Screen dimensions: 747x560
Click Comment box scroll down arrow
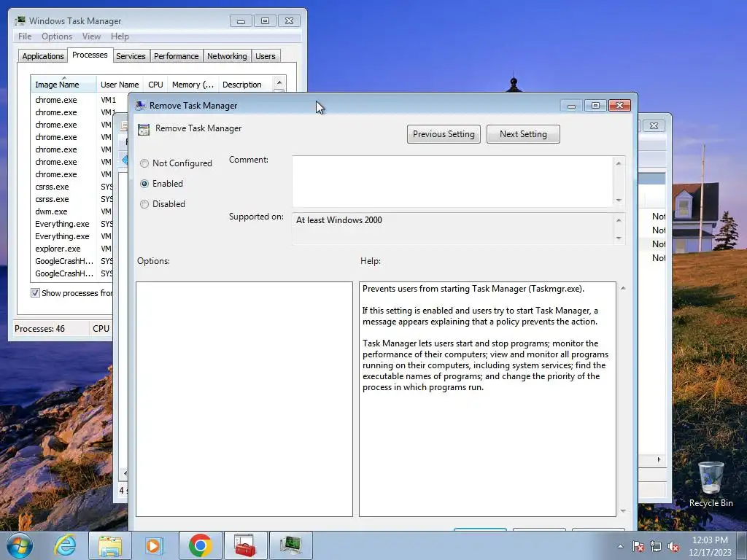pos(619,200)
